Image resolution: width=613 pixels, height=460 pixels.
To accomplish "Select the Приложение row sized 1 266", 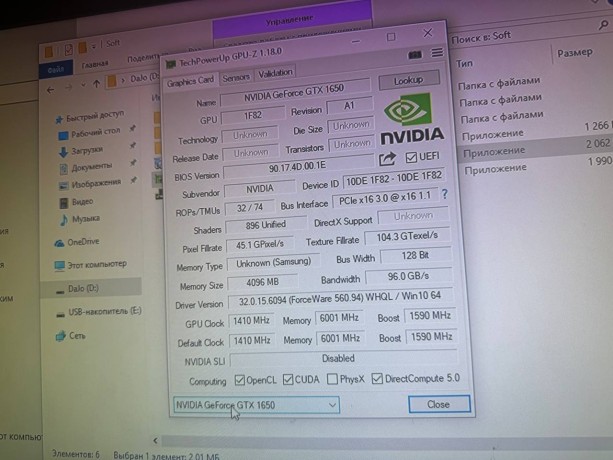I will 534,131.
